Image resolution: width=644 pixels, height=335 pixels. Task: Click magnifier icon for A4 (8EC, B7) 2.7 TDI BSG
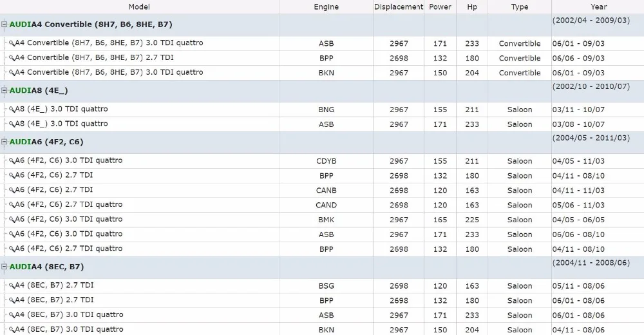[x=12, y=285]
